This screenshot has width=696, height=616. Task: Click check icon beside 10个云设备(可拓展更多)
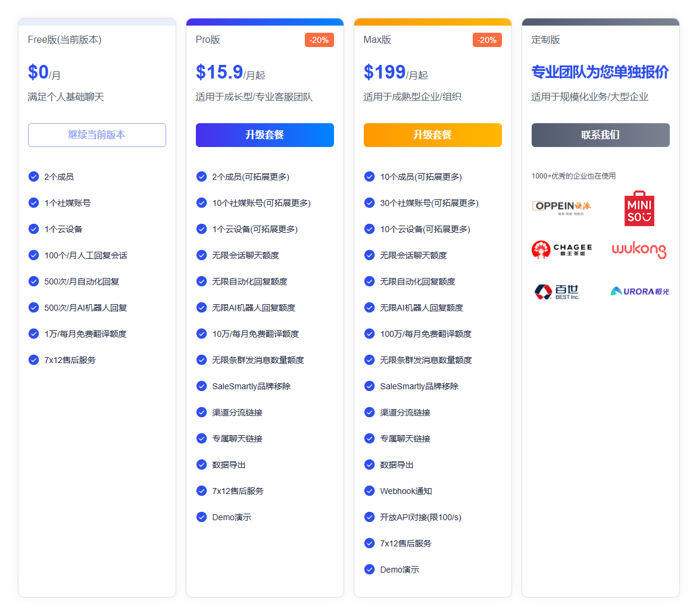click(369, 229)
